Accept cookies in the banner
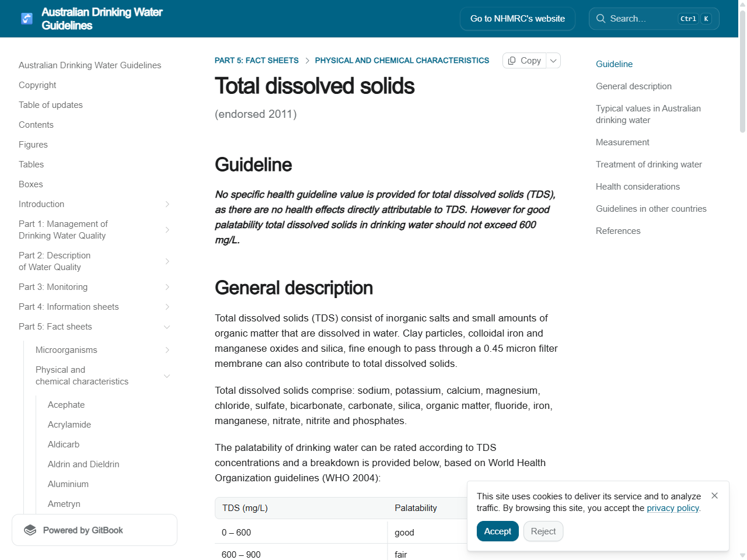The height and width of the screenshot is (560, 747). [497, 531]
